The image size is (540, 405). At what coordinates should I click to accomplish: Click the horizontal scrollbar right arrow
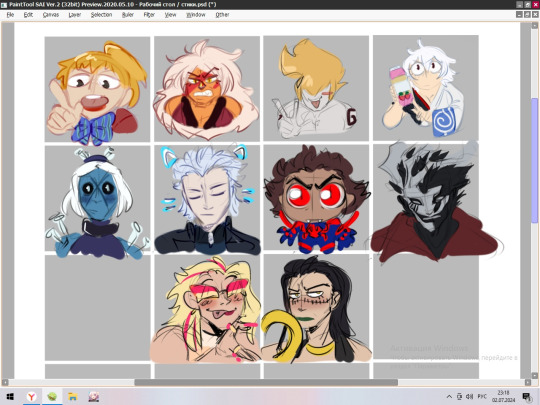point(528,382)
